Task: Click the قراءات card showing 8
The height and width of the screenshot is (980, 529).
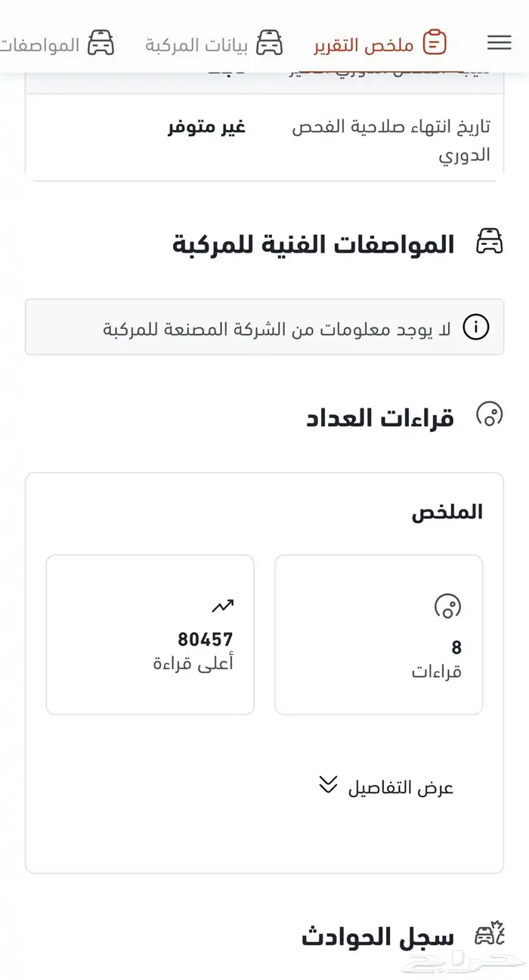Action: click(x=378, y=634)
